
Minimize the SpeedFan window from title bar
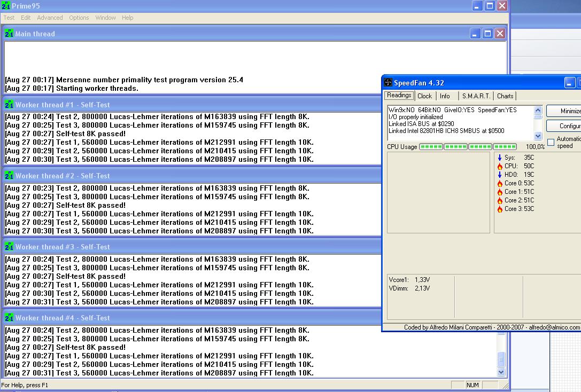coord(570,83)
